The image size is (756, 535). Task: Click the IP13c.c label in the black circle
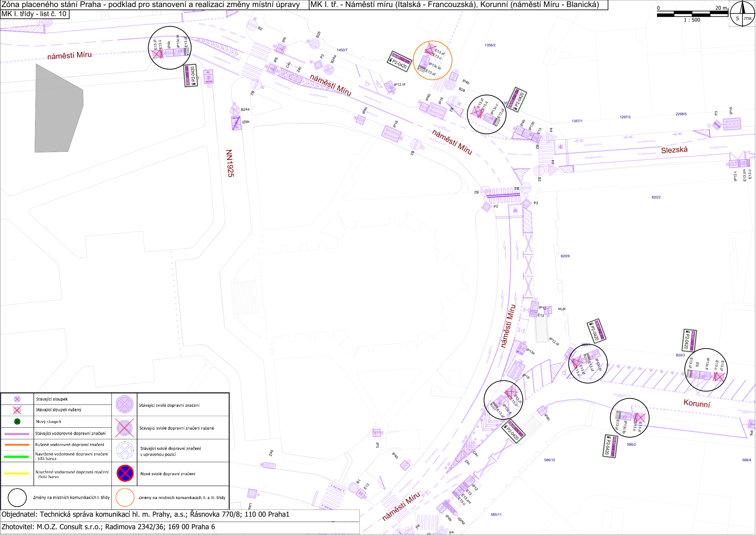pyautogui.click(x=494, y=109)
